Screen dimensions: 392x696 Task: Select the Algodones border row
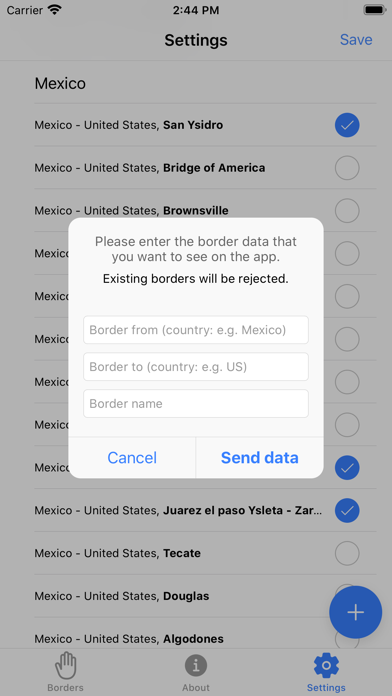click(205, 639)
